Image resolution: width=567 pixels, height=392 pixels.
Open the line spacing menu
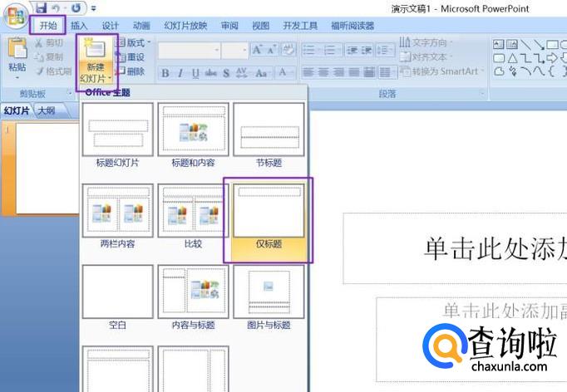pos(385,50)
